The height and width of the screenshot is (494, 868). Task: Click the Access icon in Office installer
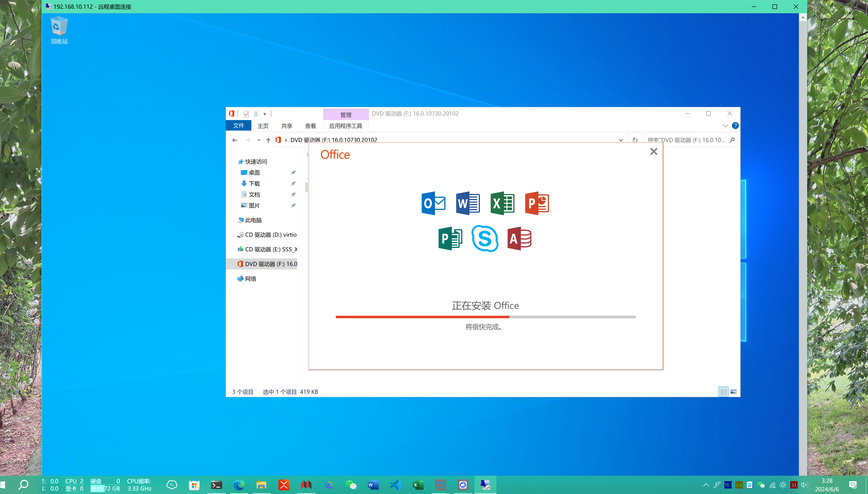click(x=519, y=239)
